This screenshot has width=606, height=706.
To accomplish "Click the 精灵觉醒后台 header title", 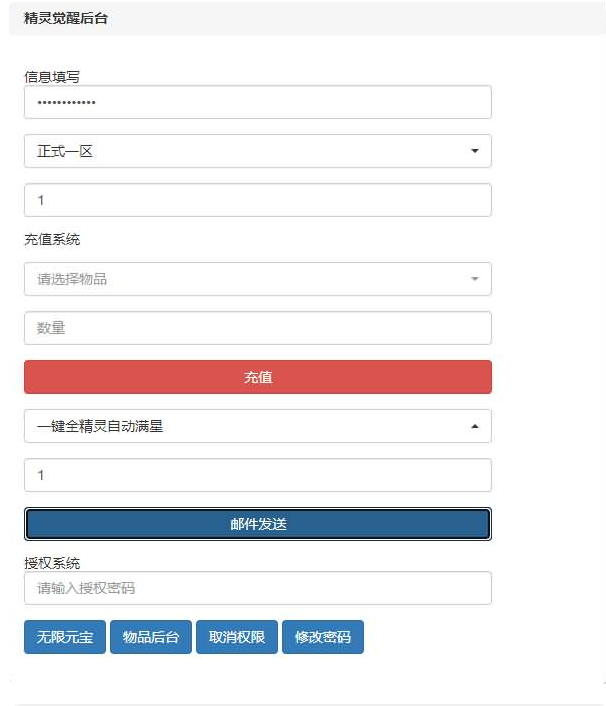I will pyautogui.click(x=66, y=18).
